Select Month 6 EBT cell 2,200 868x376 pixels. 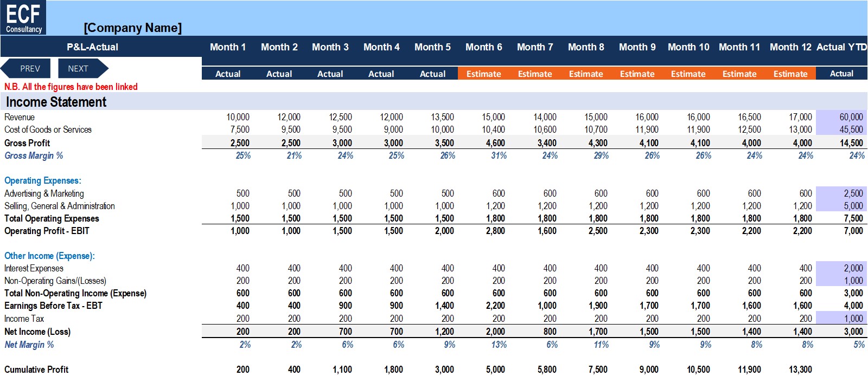point(495,306)
